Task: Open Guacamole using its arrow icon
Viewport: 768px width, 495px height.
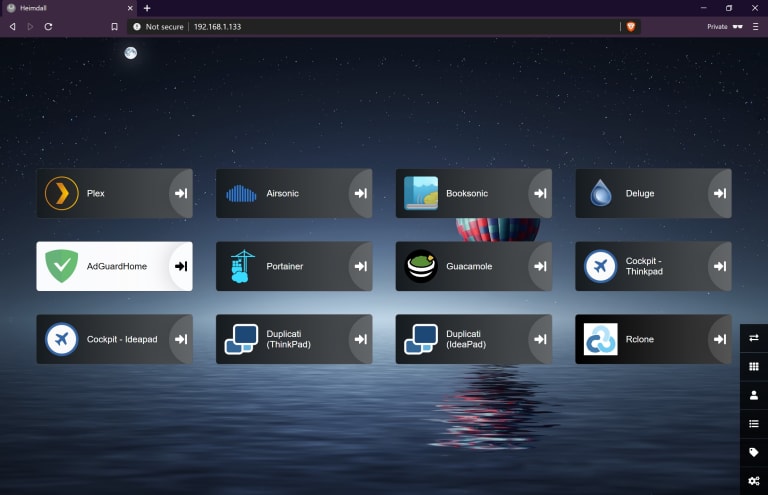Action: click(541, 266)
